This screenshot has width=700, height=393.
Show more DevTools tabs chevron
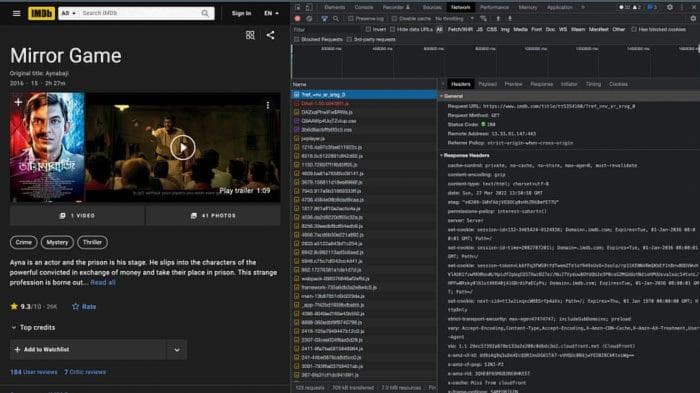click(583, 7)
